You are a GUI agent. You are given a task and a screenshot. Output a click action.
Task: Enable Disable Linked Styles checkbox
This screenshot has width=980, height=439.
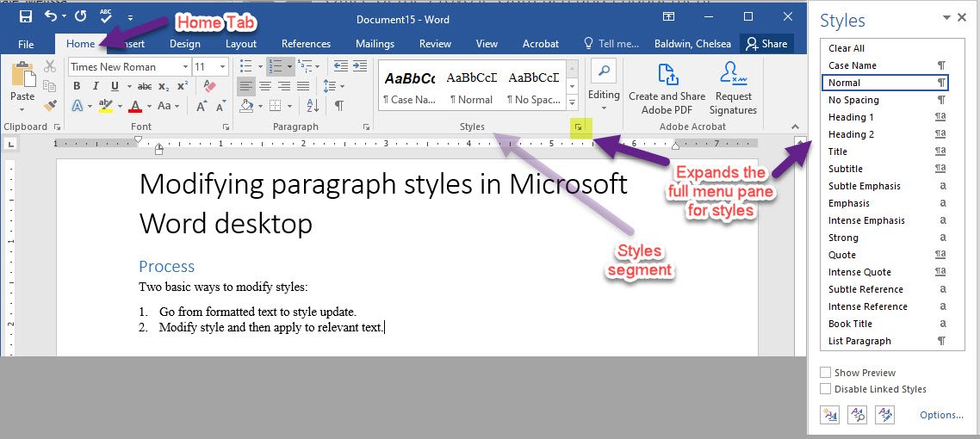[825, 389]
